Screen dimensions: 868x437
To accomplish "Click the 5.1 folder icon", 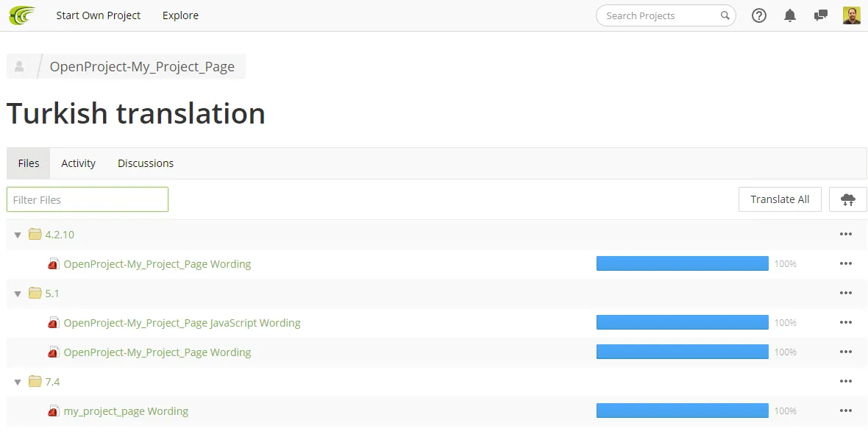I will (35, 293).
